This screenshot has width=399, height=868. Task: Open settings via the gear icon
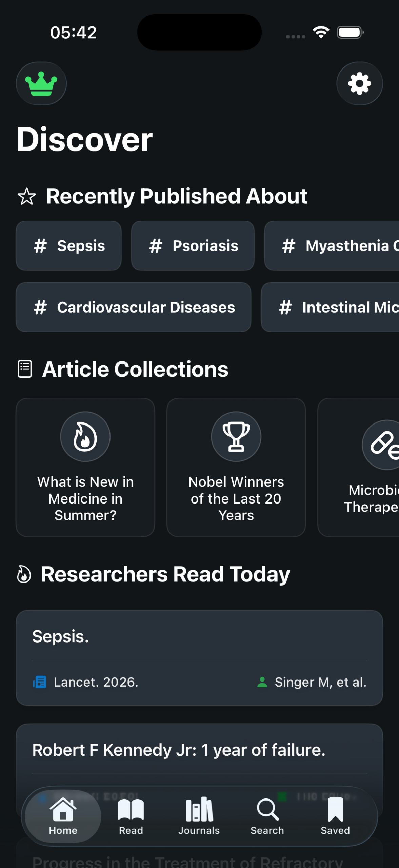359,83
